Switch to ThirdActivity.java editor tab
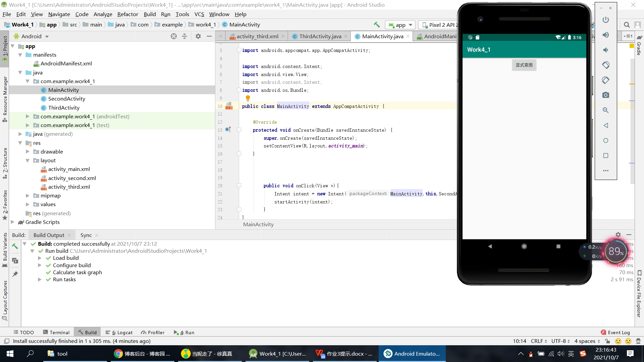This screenshot has width=644, height=362. click(320, 36)
